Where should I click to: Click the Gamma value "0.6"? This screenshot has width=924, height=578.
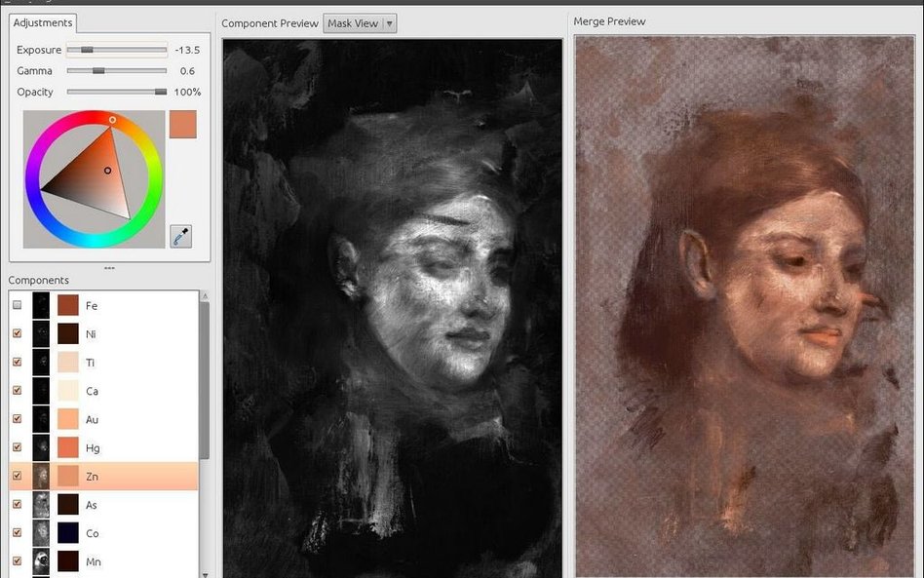tap(187, 71)
